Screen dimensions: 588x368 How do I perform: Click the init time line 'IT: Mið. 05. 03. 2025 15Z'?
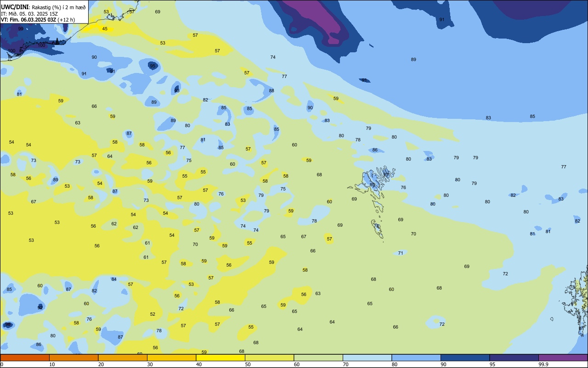point(29,13)
